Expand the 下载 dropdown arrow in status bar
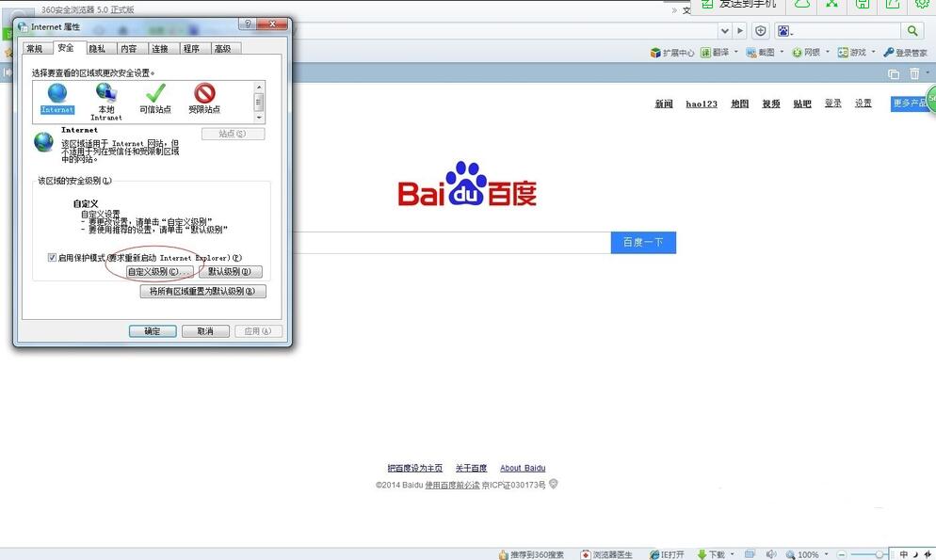Screen dimensions: 936x560 coord(733,554)
